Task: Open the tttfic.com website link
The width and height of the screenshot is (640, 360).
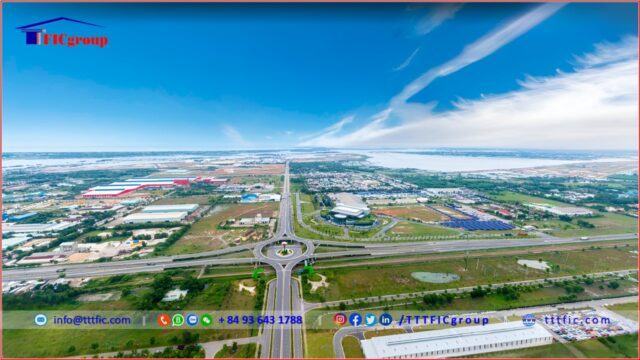Action: (x=577, y=320)
